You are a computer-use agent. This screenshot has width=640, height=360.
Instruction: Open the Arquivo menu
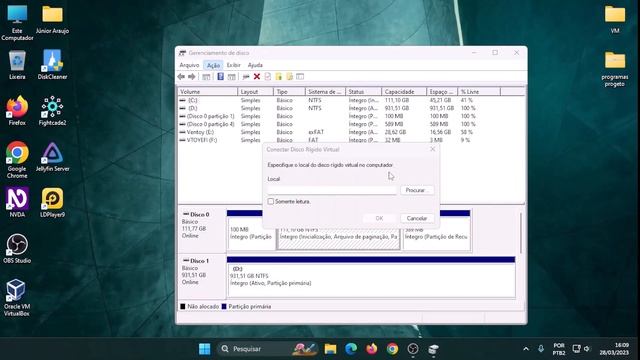(x=189, y=65)
